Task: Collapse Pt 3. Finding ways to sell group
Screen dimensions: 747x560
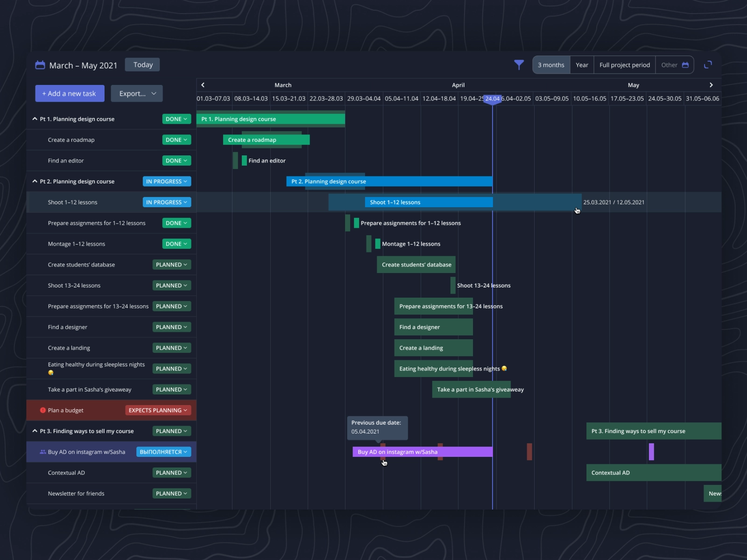Action: tap(35, 431)
